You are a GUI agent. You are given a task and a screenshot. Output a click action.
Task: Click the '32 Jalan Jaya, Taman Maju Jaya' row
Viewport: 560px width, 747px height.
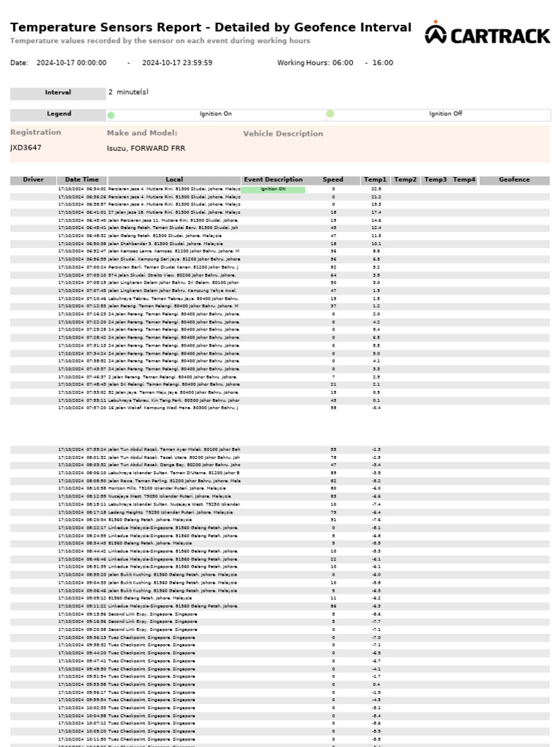tap(280, 393)
